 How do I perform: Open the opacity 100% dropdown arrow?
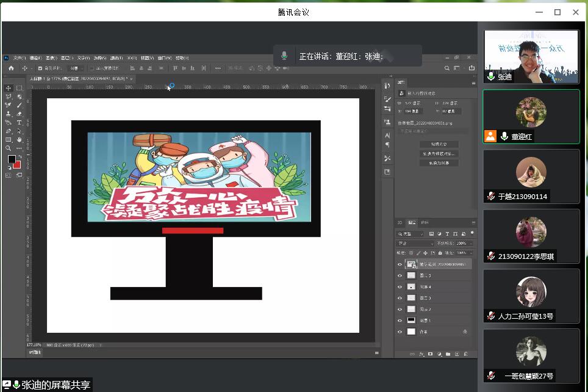click(471, 244)
